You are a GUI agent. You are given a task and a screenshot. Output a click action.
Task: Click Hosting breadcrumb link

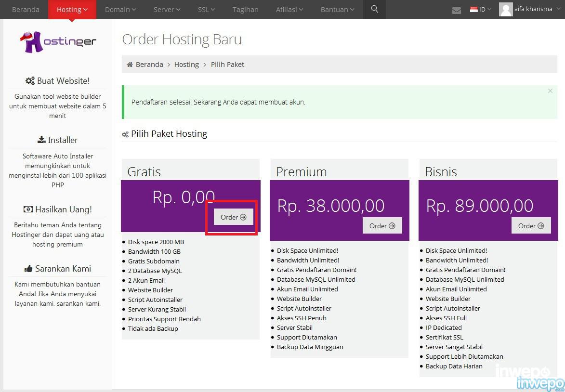click(x=186, y=65)
